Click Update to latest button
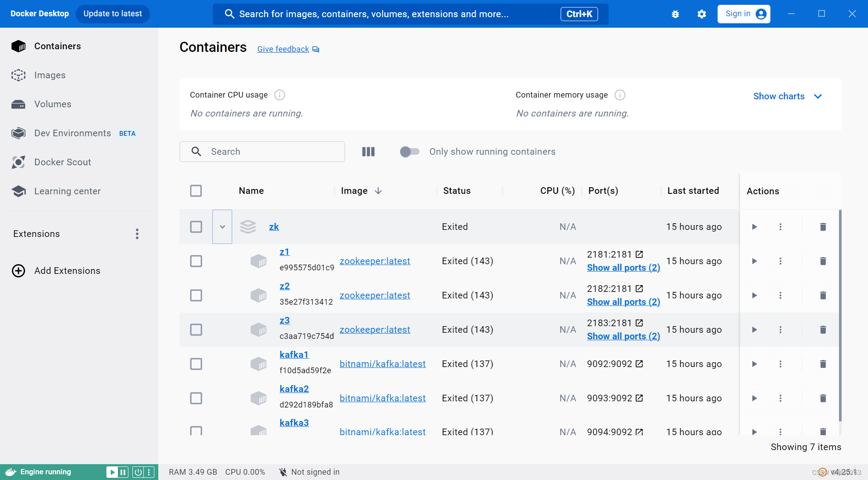The image size is (868, 480). coord(113,14)
